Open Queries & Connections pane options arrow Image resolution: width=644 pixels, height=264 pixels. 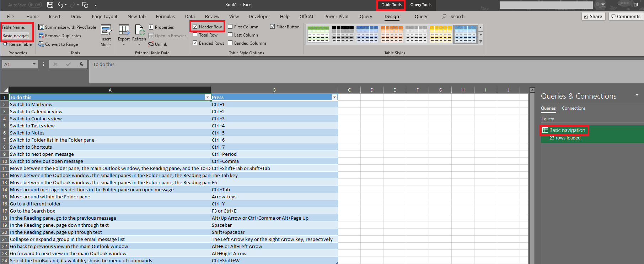pyautogui.click(x=637, y=95)
